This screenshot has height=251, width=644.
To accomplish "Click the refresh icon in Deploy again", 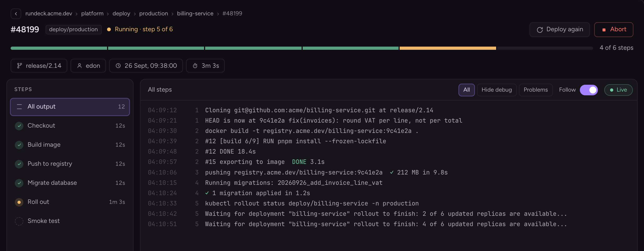I will coord(540,30).
